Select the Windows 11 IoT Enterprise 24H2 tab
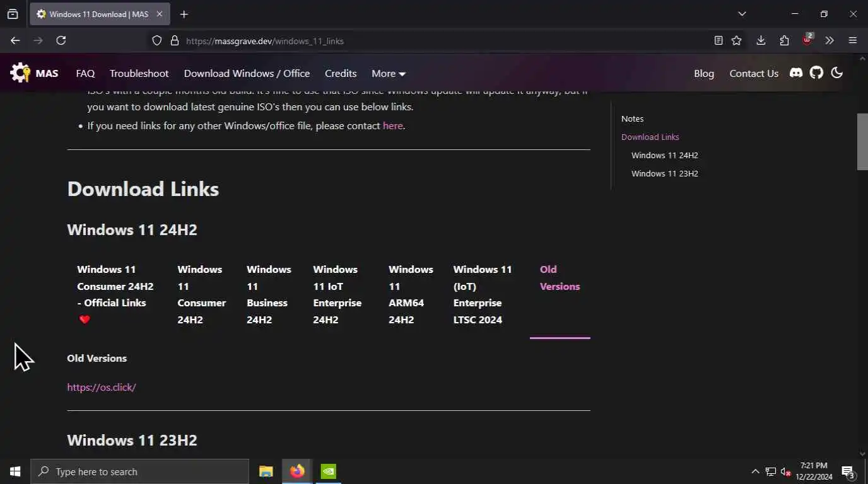This screenshot has height=484, width=868. (341, 294)
